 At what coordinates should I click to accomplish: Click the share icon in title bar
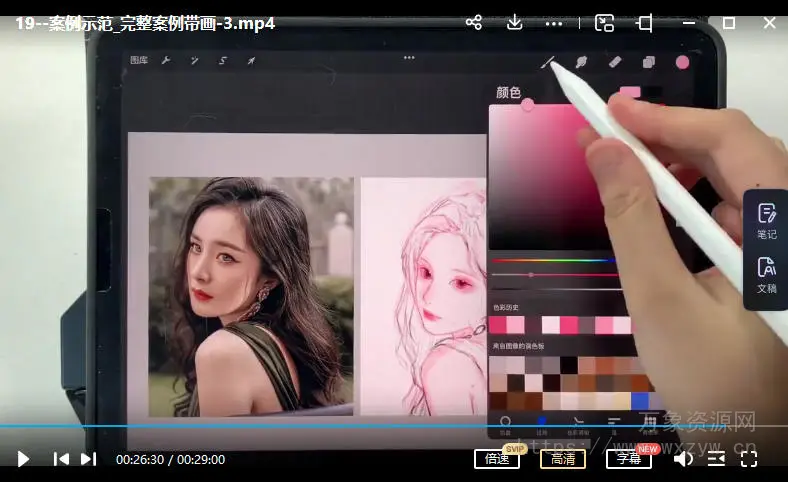tap(474, 23)
